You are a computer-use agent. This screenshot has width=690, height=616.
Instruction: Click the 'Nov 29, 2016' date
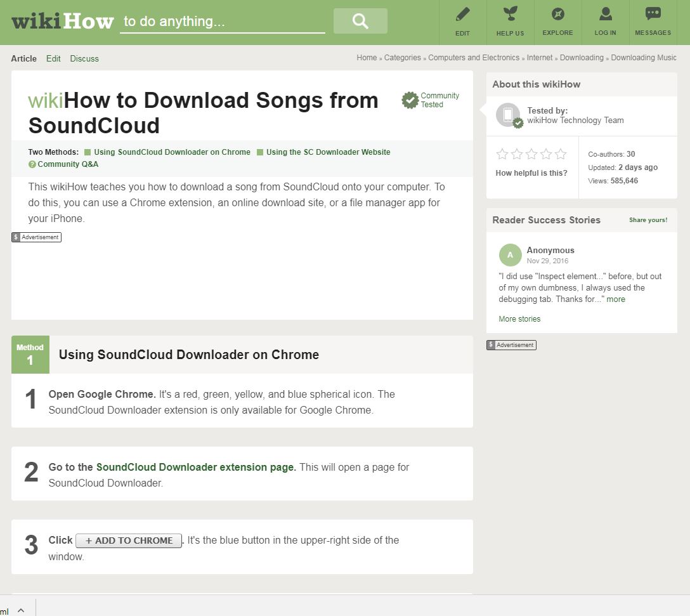[x=547, y=261]
